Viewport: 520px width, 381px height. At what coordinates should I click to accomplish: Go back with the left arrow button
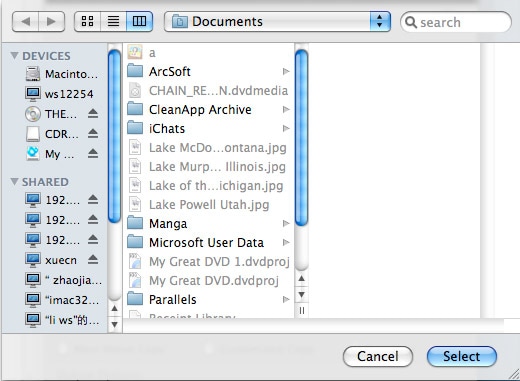26,22
